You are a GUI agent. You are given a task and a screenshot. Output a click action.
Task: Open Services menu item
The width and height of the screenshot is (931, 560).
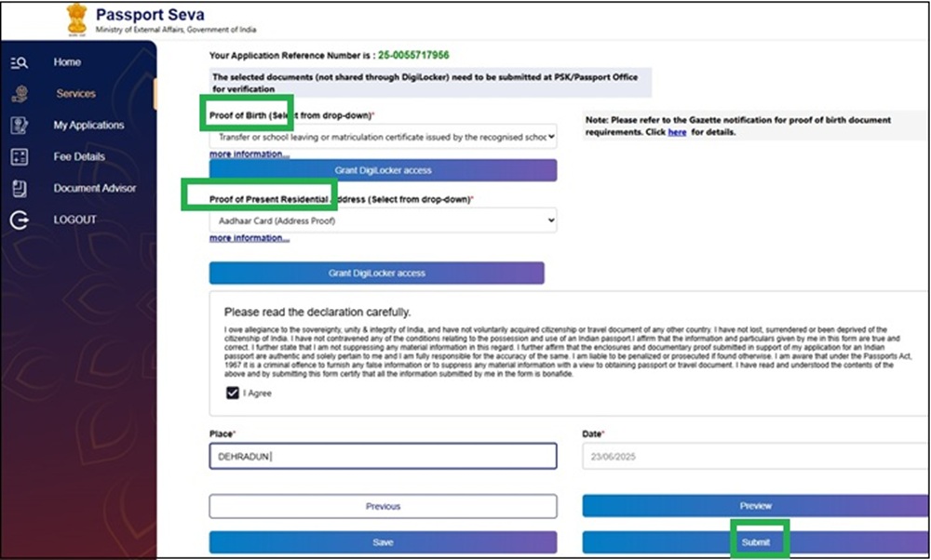pos(76,94)
